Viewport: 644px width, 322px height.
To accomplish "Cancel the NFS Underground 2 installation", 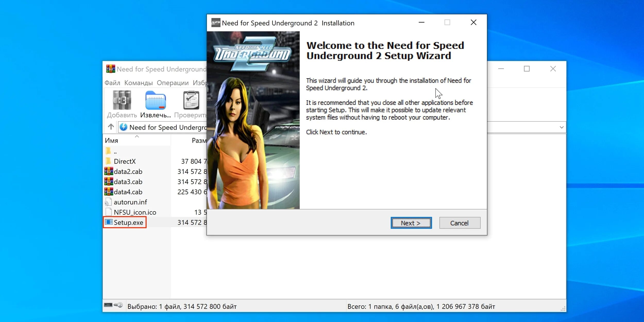I will tap(459, 223).
